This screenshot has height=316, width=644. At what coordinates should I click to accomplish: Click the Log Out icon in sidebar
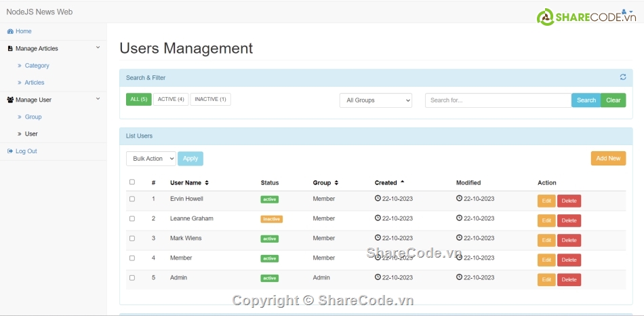(10, 151)
